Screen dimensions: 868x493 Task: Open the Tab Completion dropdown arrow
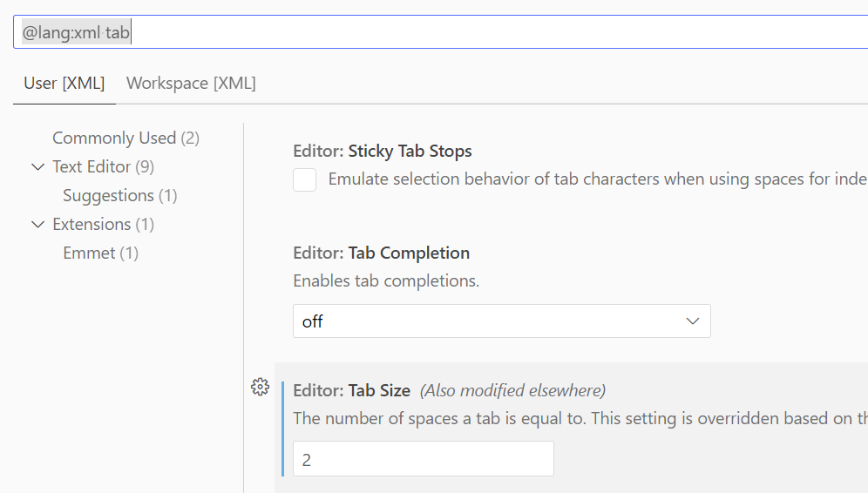692,321
